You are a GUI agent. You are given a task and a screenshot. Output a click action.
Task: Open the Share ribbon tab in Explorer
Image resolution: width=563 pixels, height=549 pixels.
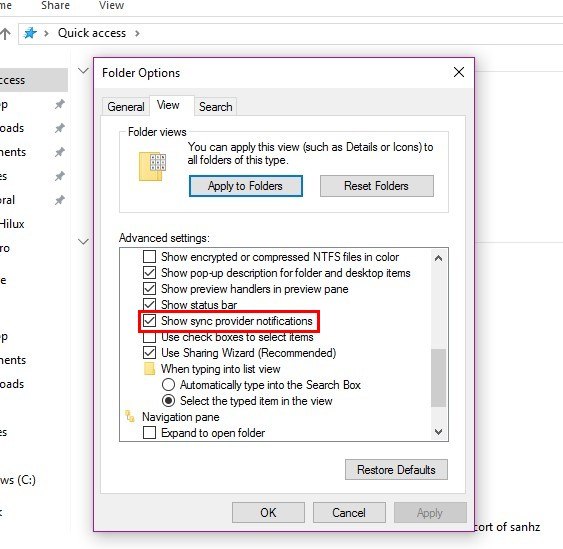[55, 5]
